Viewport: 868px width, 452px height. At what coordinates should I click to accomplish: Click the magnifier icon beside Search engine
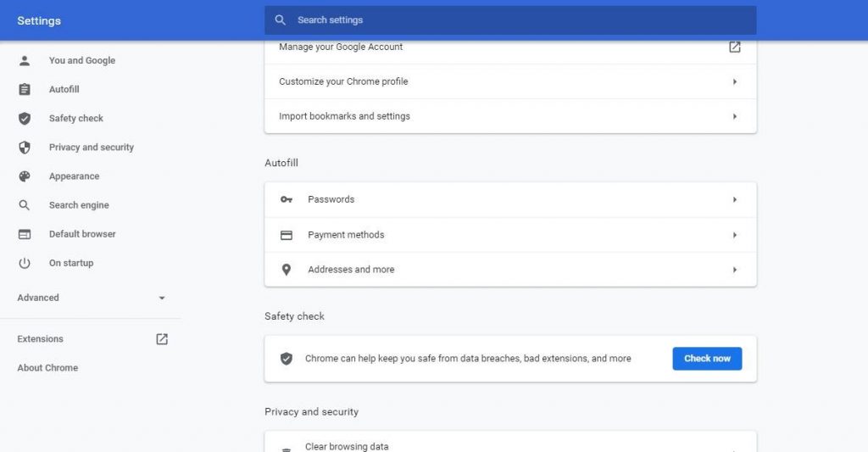[x=25, y=205]
